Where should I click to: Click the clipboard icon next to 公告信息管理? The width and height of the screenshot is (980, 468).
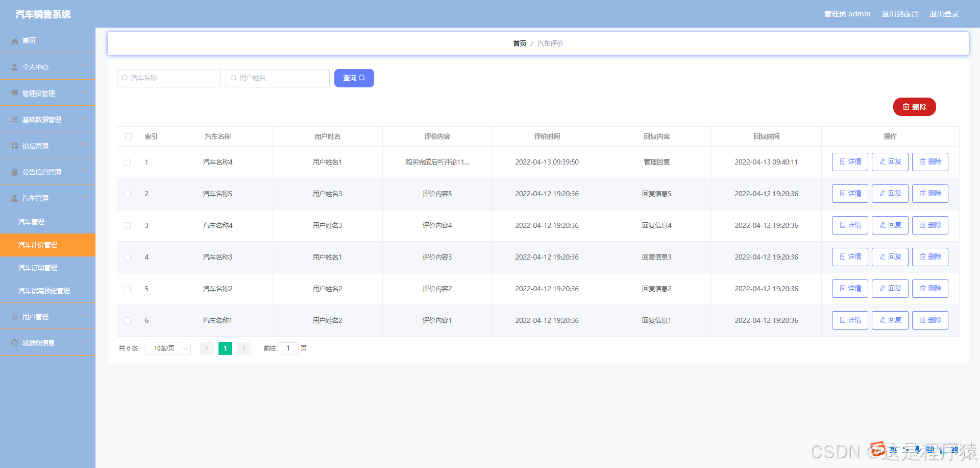pyautogui.click(x=15, y=172)
